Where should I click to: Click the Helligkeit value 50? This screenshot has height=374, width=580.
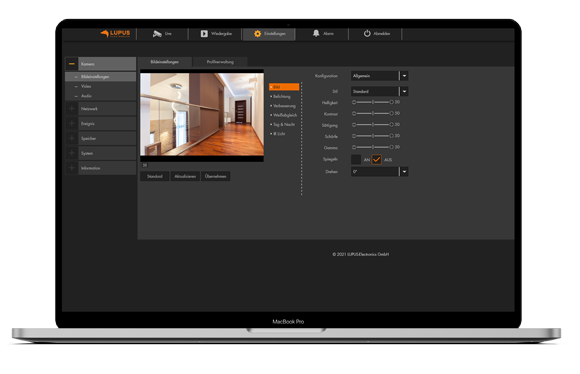pyautogui.click(x=397, y=102)
